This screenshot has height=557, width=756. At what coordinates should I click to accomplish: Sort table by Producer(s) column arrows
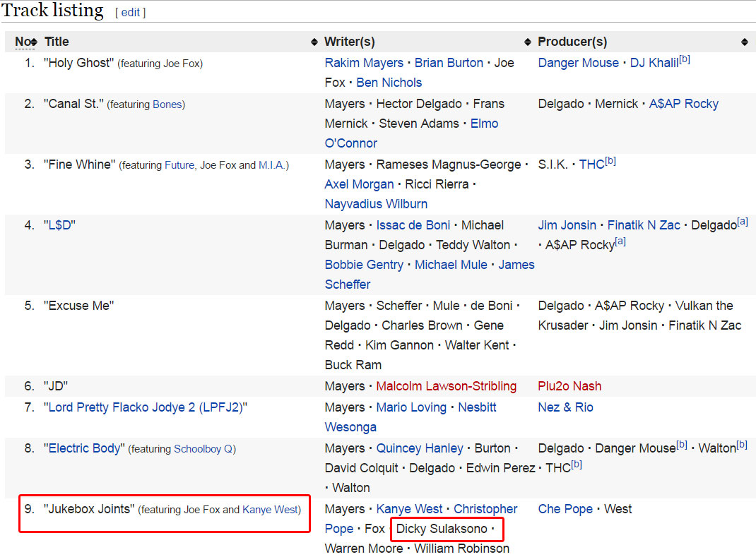pos(745,42)
